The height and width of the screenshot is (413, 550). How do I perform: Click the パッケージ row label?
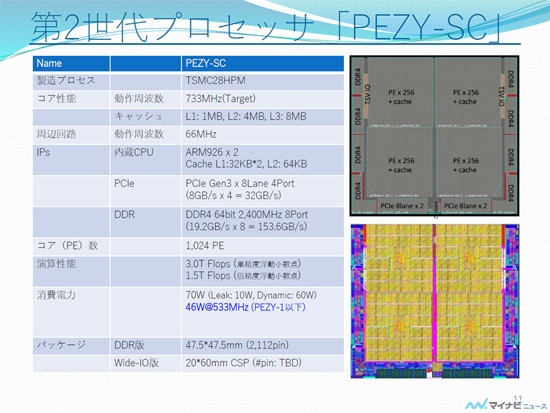61,345
